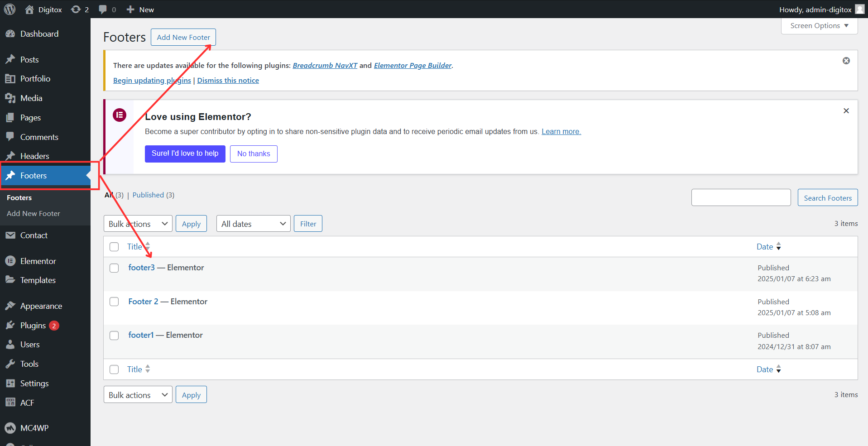Image resolution: width=868 pixels, height=446 pixels.
Task: Open the Footer 2 title link
Action: pyautogui.click(x=143, y=302)
